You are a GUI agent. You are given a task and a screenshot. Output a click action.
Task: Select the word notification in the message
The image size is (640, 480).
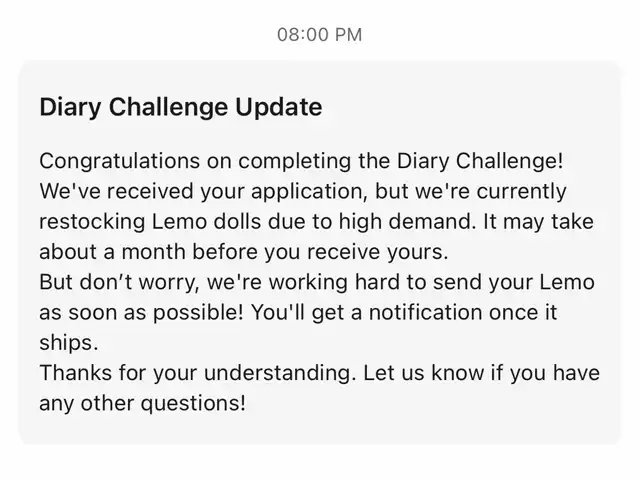pos(426,313)
